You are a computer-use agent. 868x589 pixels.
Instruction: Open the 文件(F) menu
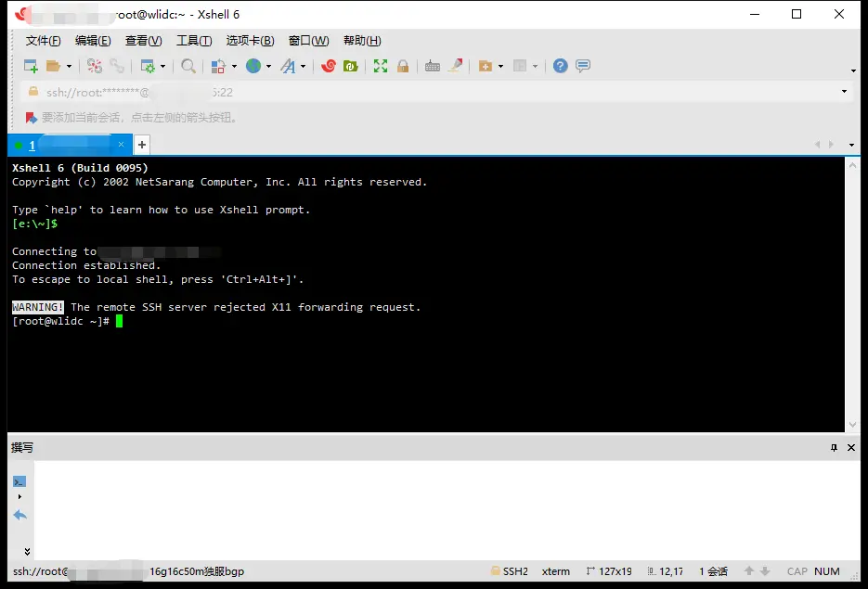[x=43, y=41]
